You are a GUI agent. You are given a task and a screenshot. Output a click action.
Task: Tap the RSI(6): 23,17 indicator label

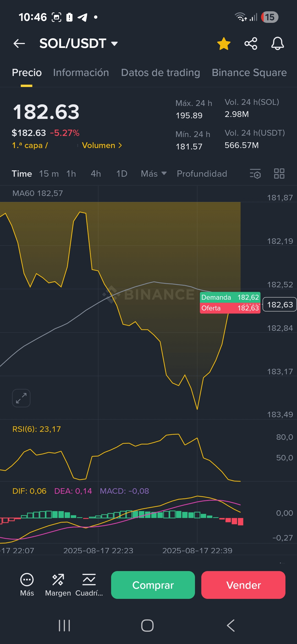coord(37,429)
